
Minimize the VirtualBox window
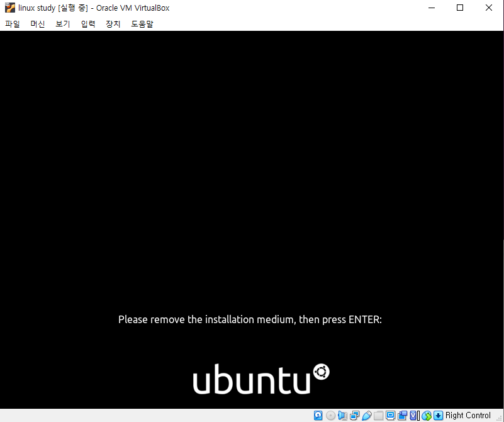pyautogui.click(x=432, y=8)
